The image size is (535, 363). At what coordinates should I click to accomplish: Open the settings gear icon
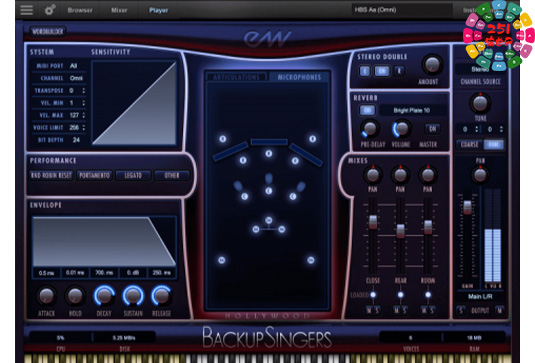pos(50,10)
